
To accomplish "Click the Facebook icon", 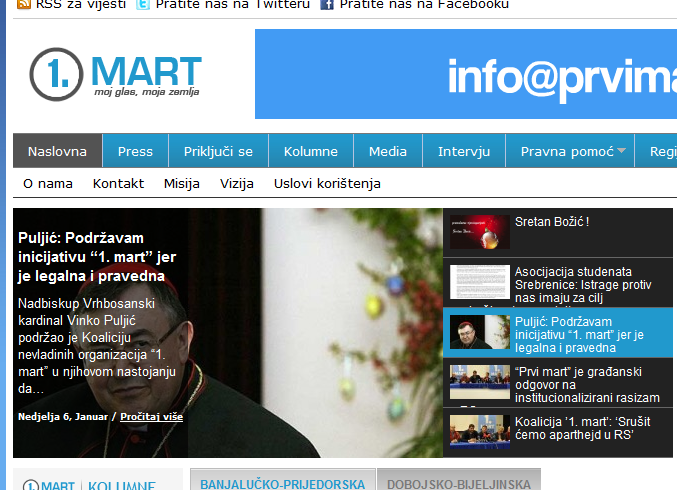I will (327, 4).
